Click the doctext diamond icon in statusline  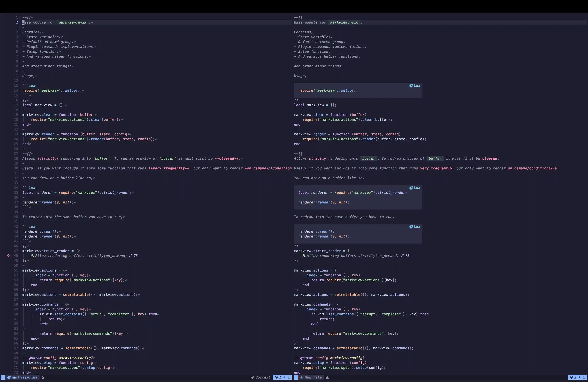tap(253, 377)
